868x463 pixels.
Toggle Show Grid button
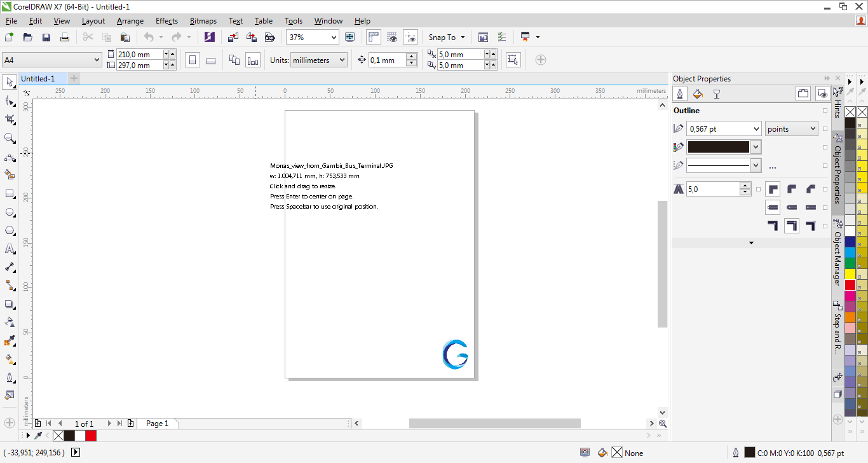[x=392, y=38]
